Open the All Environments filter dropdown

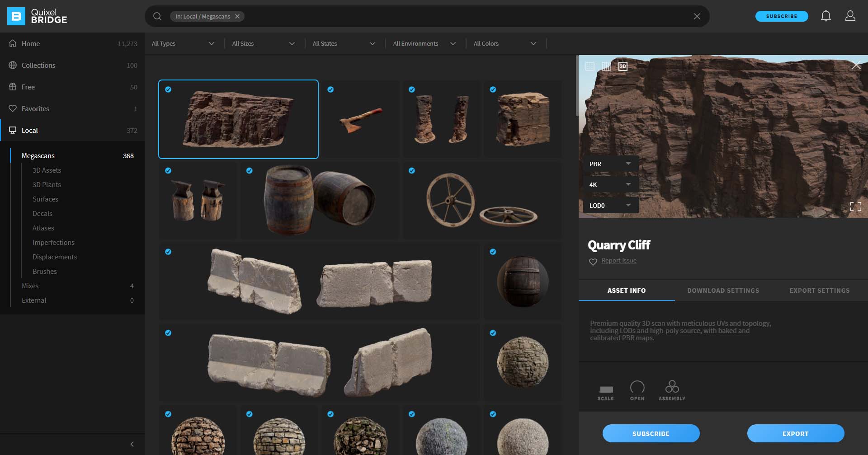424,43
